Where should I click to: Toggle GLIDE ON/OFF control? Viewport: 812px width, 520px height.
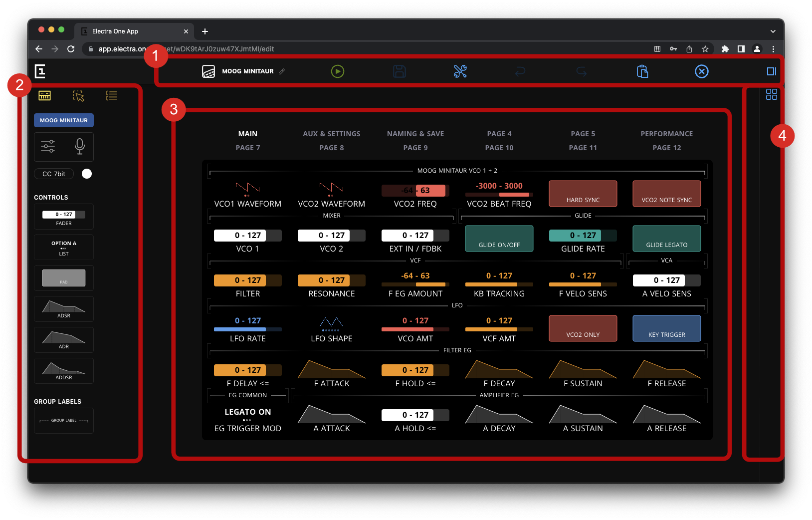499,239
